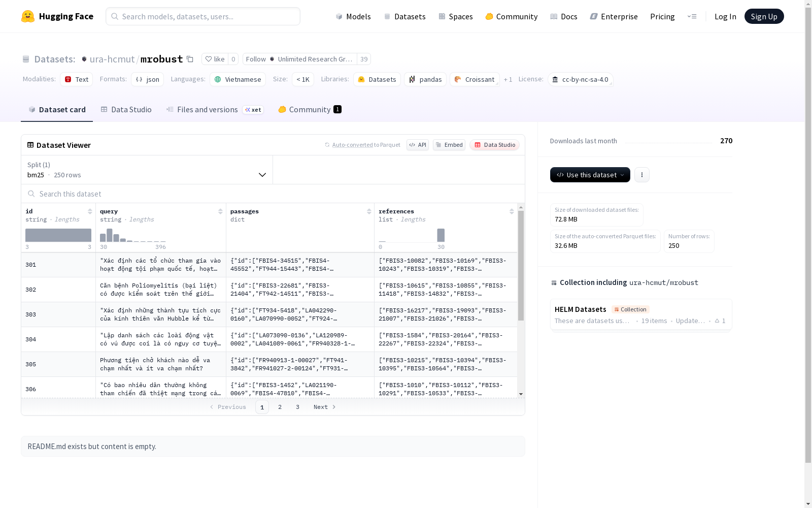Click the Next page button
This screenshot has height=508, width=812.
pyautogui.click(x=325, y=407)
